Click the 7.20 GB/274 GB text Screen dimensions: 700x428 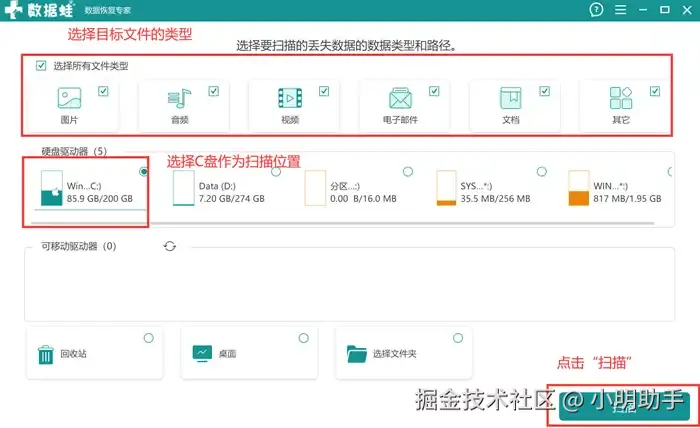pos(232,199)
